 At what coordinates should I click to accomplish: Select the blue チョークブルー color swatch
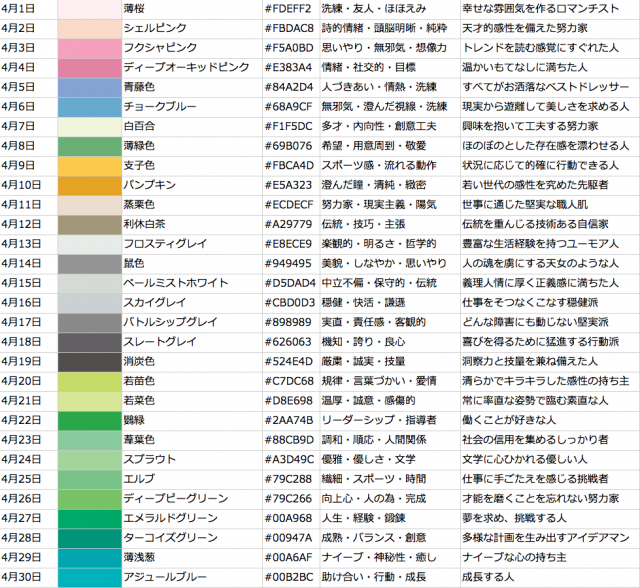coord(89,107)
